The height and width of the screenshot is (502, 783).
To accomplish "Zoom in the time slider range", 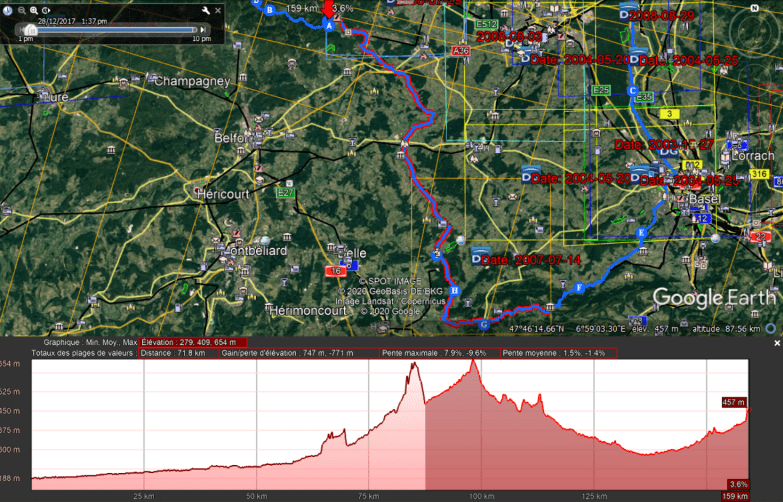I will [x=33, y=10].
